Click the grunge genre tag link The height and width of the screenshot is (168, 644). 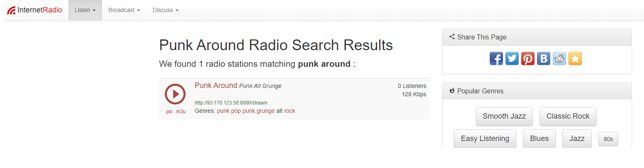265,111
